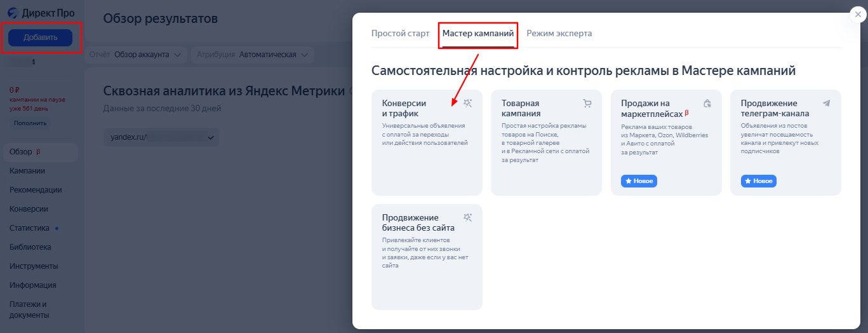The height and width of the screenshot is (333, 868).
Task: Open the Атрибуция Автоматическая dropdown
Action: (x=254, y=55)
